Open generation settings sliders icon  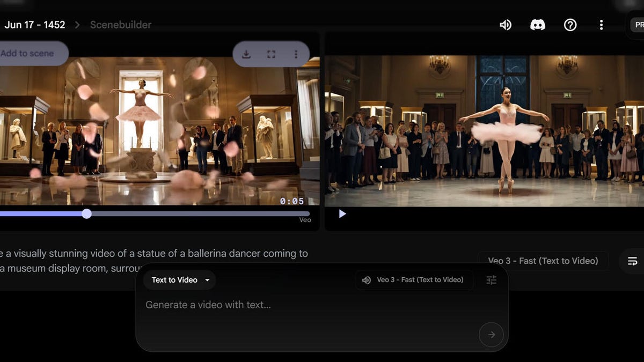point(491,280)
